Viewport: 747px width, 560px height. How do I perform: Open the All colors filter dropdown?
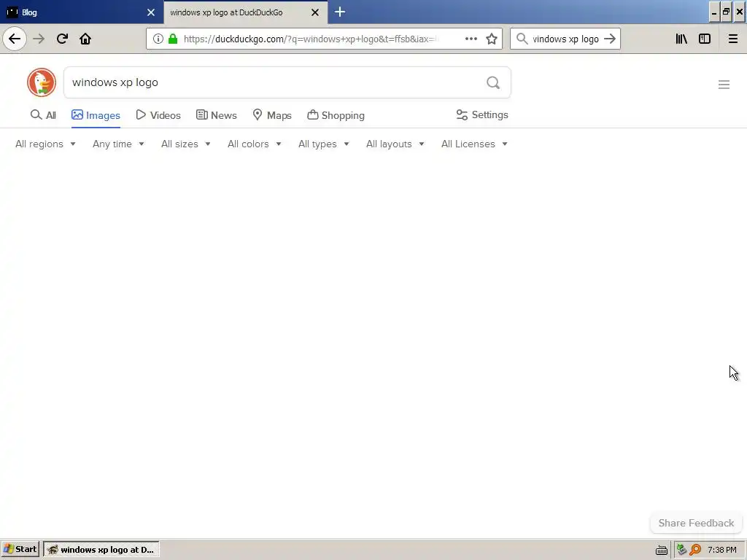[255, 144]
